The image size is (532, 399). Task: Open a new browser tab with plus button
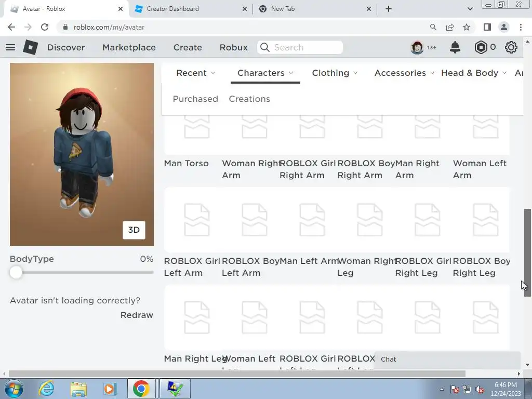click(389, 9)
